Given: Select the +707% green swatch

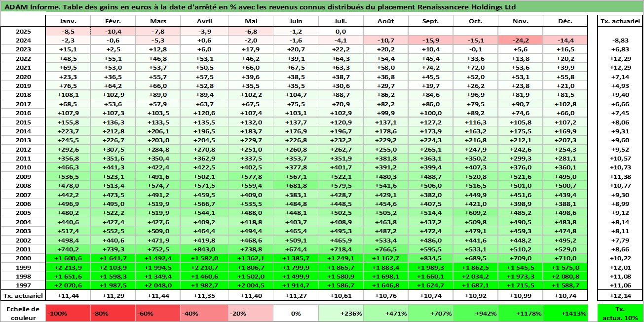Looking at the screenshot, I should (x=431, y=313).
